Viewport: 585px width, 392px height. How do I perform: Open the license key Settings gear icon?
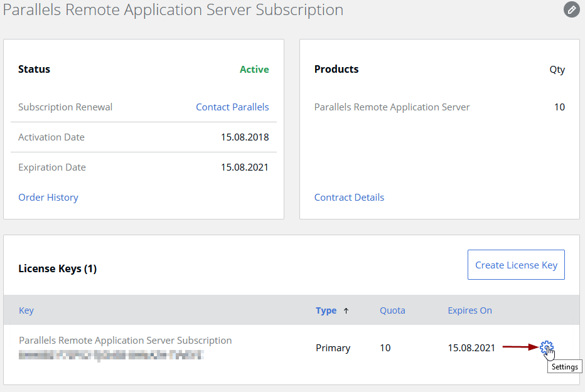pos(546,347)
